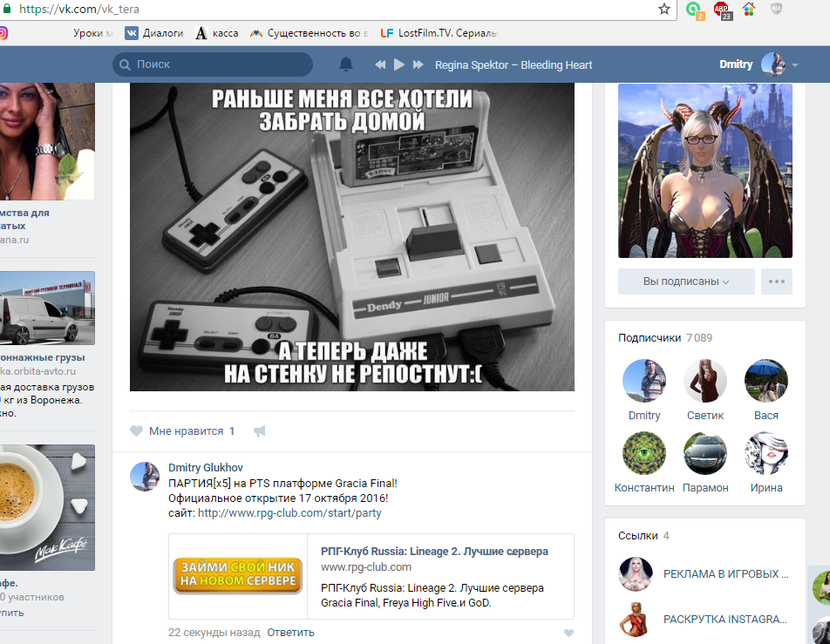
Task: Open the green extension icon with badge 2
Action: pyautogui.click(x=694, y=10)
